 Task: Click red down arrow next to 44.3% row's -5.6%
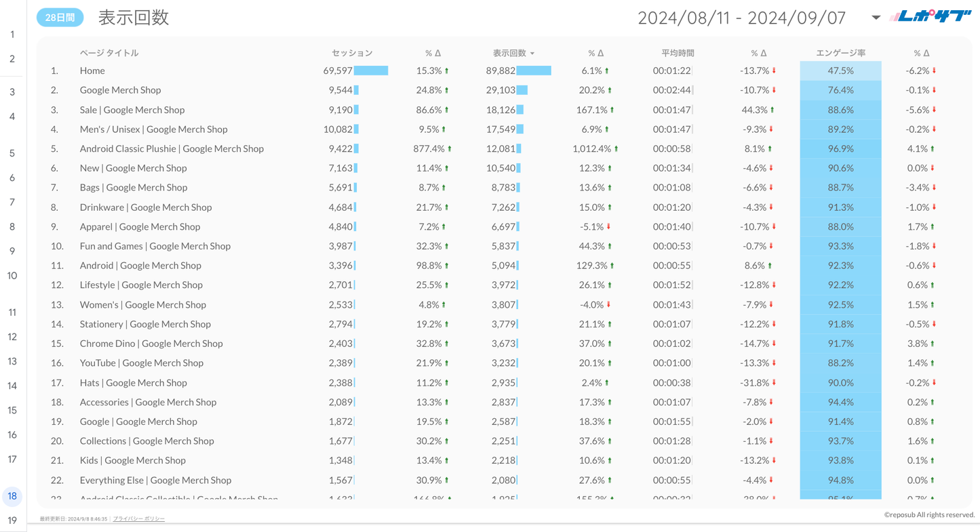[934, 110]
